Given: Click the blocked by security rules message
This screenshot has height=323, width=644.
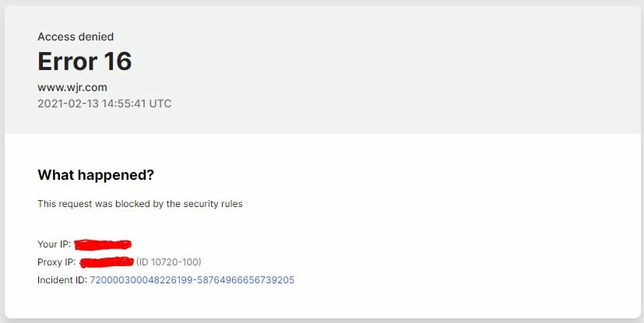Looking at the screenshot, I should (140, 204).
